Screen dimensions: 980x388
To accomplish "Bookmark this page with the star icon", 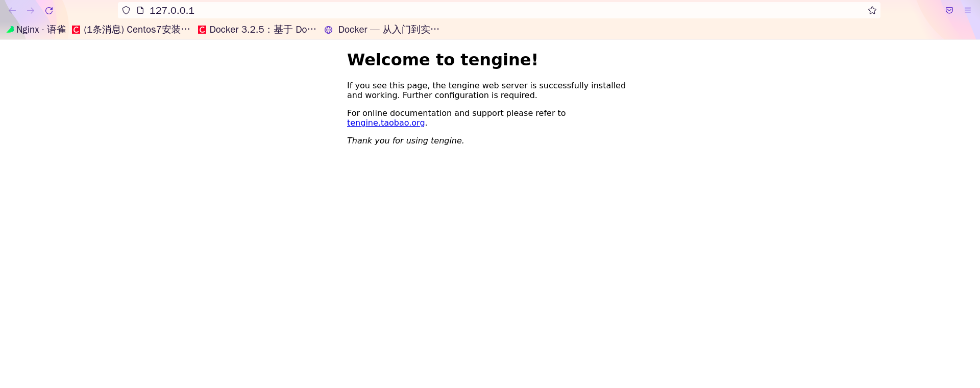I will [x=872, y=10].
